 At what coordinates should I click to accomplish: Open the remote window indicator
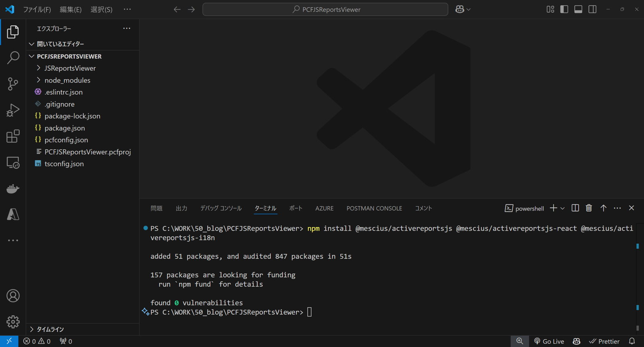point(9,341)
